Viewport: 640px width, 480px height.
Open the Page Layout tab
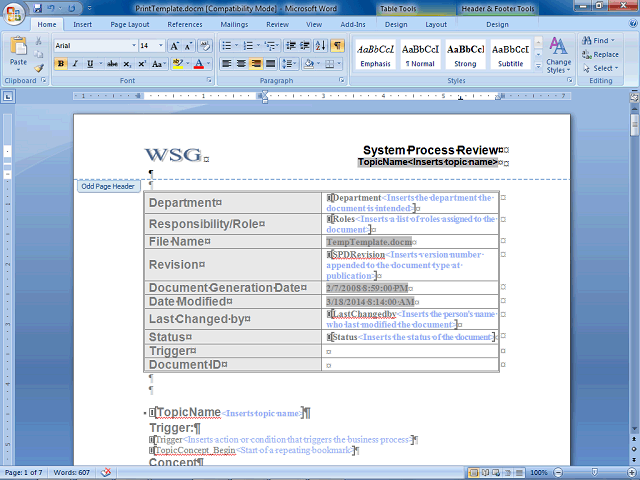[x=130, y=24]
